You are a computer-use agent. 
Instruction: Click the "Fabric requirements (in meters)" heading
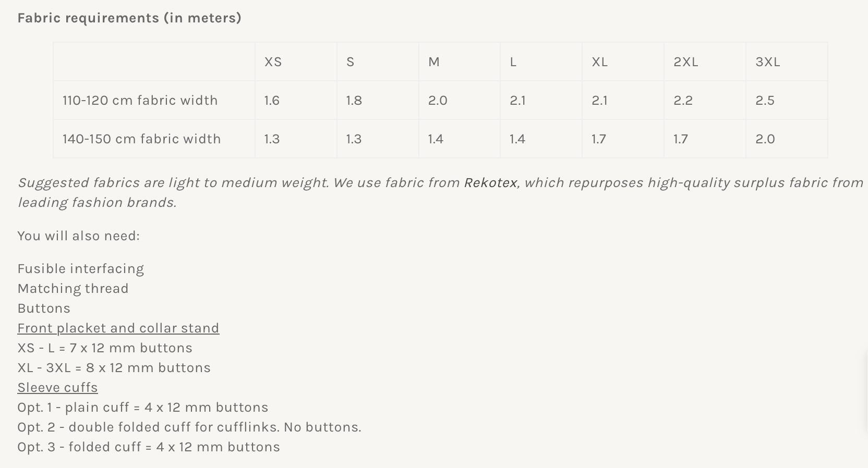coord(129,18)
